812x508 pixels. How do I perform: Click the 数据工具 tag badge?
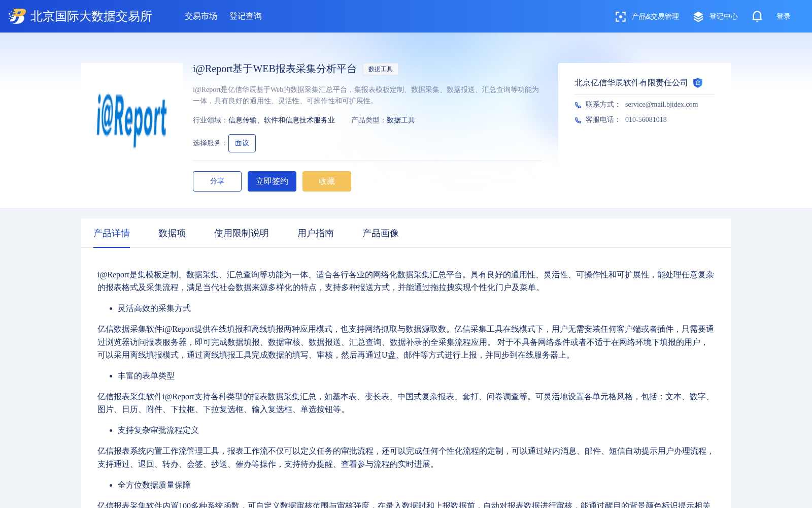coord(381,69)
